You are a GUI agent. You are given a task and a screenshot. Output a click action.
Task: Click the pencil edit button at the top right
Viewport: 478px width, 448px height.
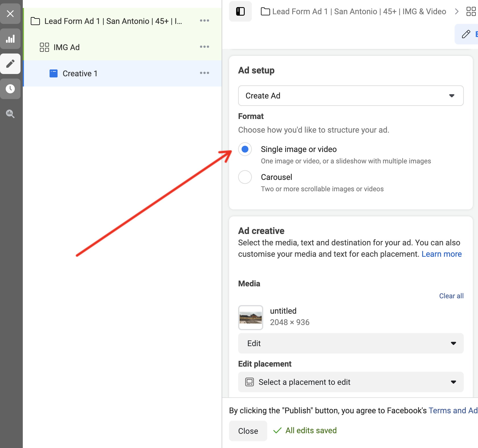coord(466,34)
